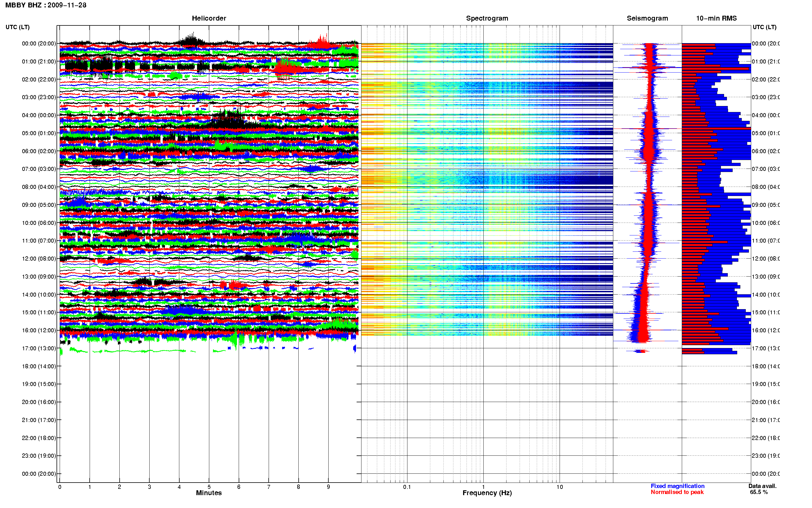Click the '65.5 %' data availability value
Viewport: 812px width, 508px height.
tap(759, 492)
